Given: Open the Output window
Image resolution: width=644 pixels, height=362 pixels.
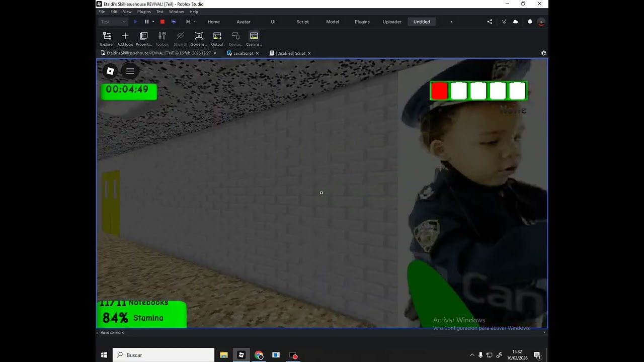Looking at the screenshot, I should [217, 38].
